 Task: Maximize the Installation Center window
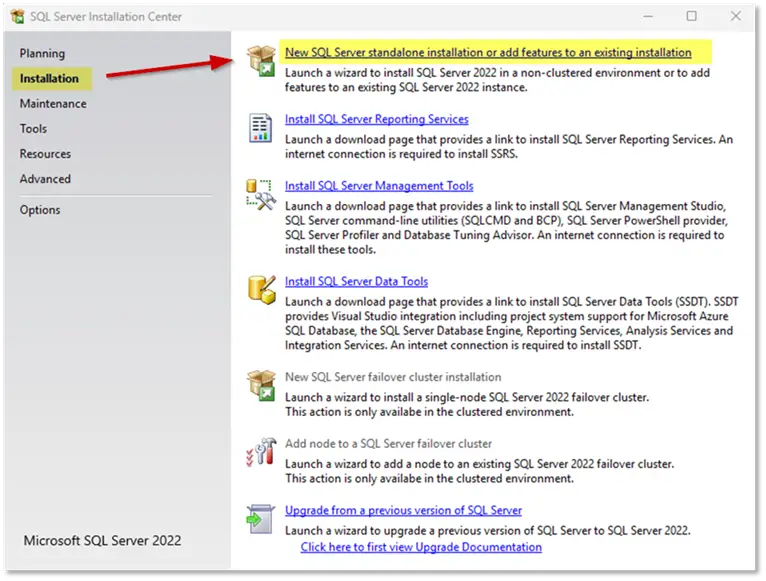click(692, 16)
